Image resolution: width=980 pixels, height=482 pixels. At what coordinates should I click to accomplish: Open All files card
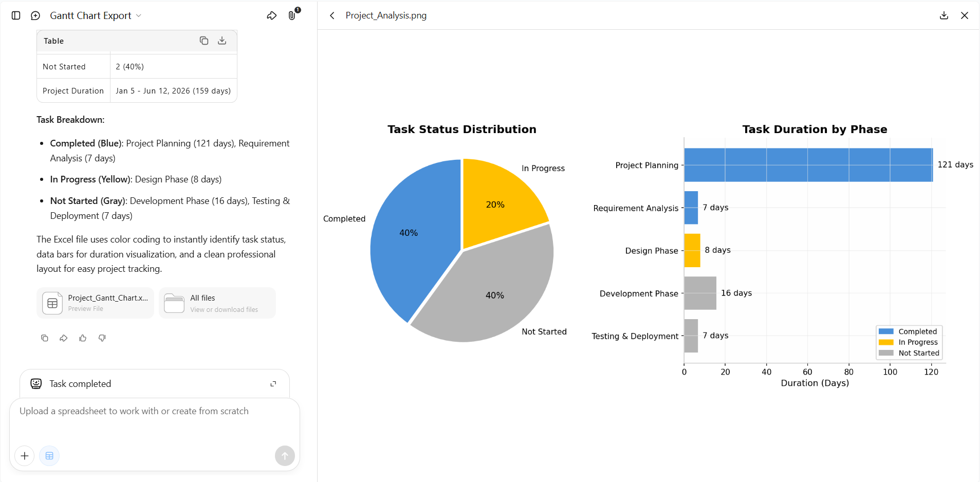(x=217, y=303)
